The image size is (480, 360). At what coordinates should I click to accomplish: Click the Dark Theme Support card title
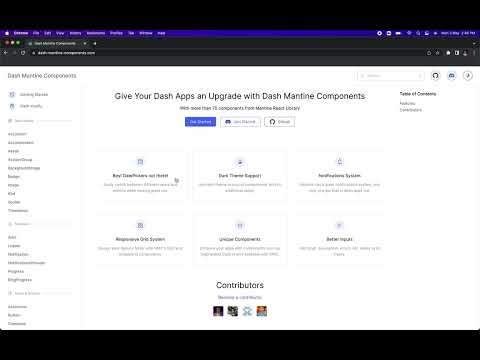[240, 176]
